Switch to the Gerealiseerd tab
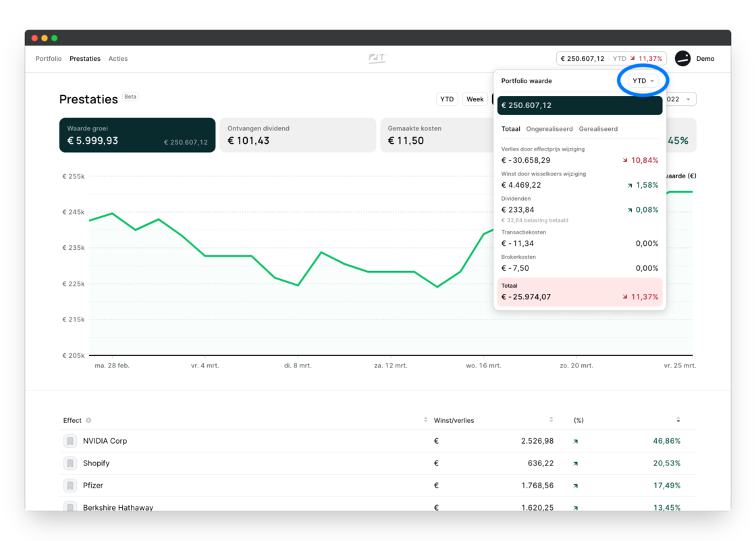The image size is (756, 541). [598, 129]
